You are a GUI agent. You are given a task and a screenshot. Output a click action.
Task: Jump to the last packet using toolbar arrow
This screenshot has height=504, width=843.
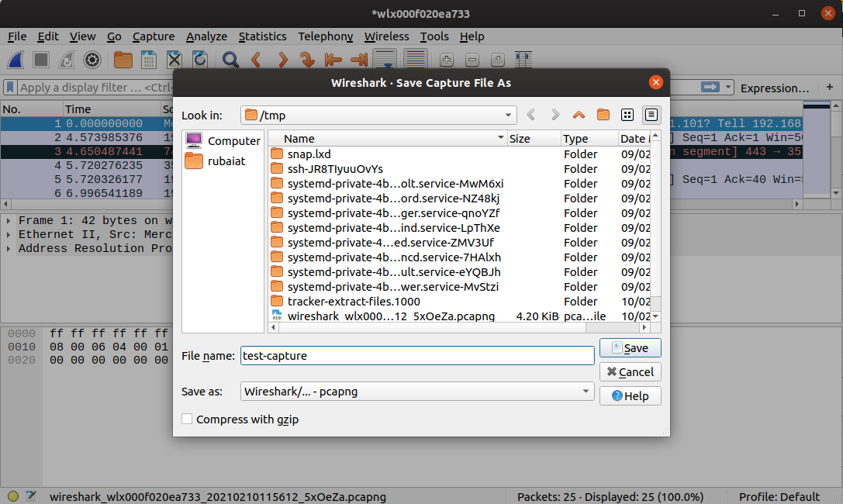pos(359,60)
